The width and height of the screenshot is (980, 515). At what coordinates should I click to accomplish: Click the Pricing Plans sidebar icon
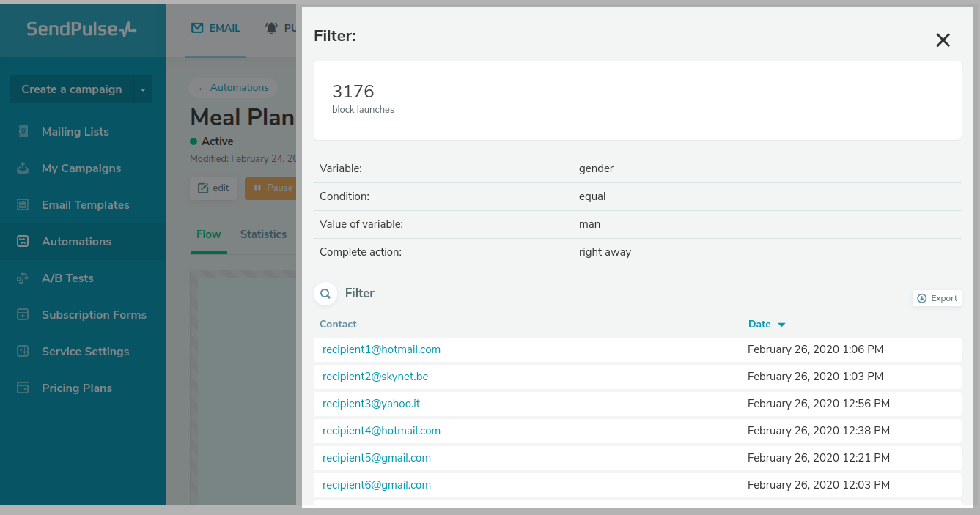tap(23, 388)
